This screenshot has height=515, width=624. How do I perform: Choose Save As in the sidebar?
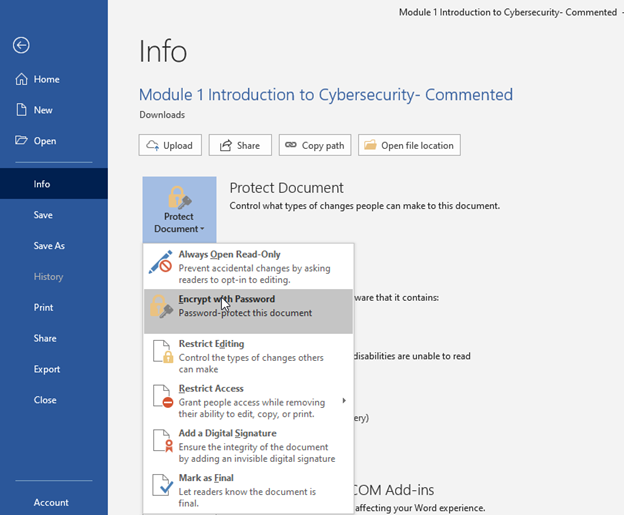(x=54, y=246)
